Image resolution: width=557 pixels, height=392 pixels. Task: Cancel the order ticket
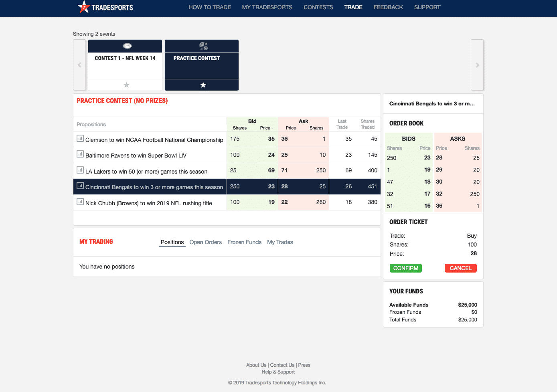pyautogui.click(x=461, y=268)
